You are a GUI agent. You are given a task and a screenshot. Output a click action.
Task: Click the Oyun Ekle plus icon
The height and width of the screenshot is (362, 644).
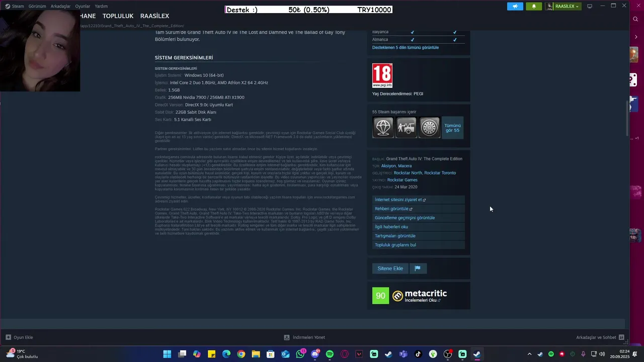coord(8,337)
